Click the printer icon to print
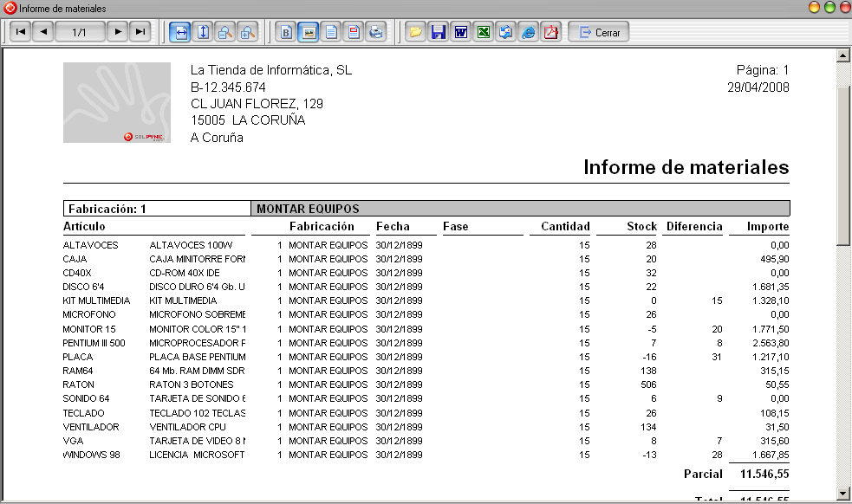The image size is (852, 504). tap(375, 32)
